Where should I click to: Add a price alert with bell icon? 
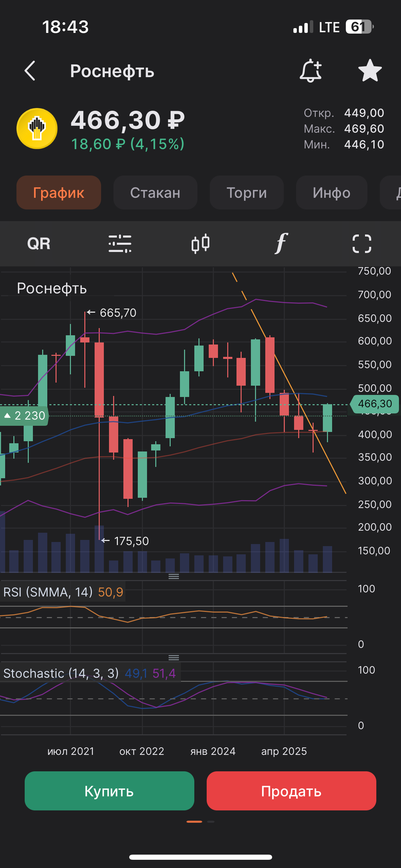311,71
